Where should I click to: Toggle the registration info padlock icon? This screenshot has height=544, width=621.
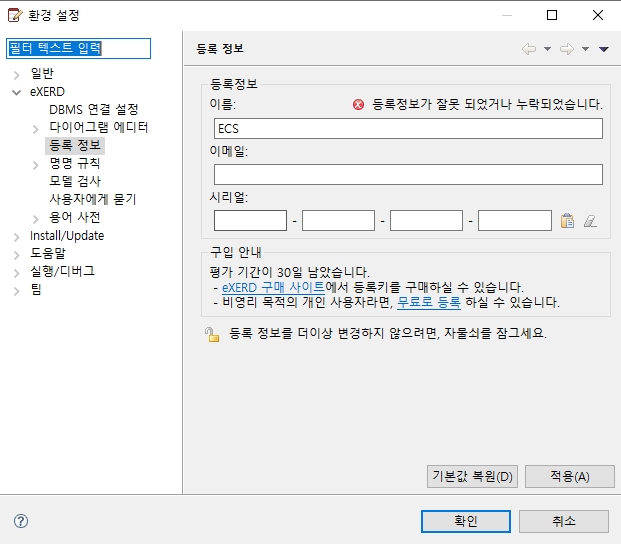[212, 334]
